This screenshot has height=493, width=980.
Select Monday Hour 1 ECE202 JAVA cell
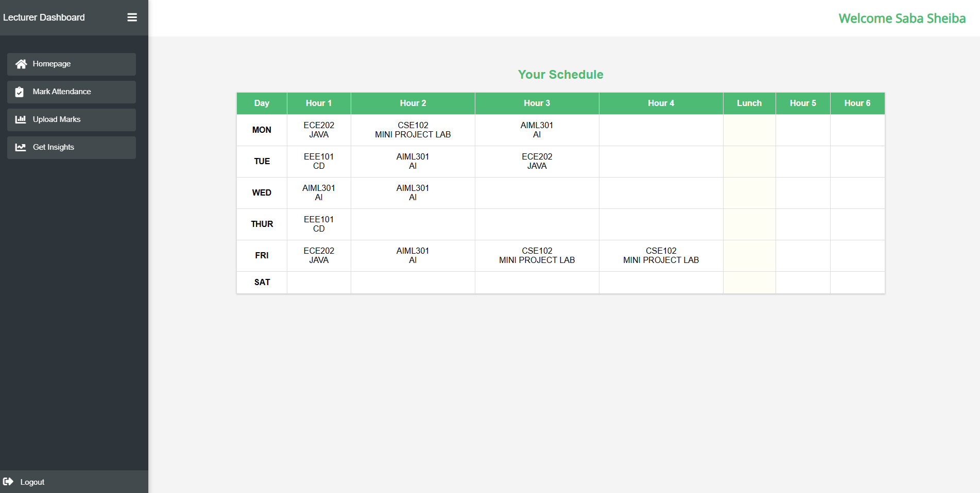pyautogui.click(x=319, y=130)
